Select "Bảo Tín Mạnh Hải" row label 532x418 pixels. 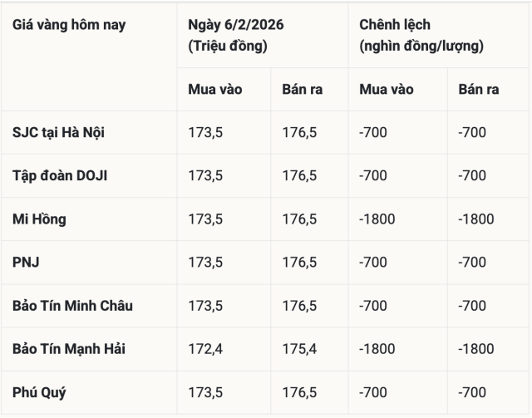[x=70, y=349]
